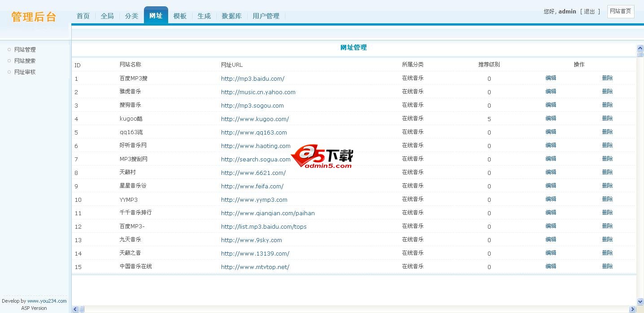Screen dimensions: 644x313
Task: Switch to the 全局 tab
Action: [x=107, y=16]
